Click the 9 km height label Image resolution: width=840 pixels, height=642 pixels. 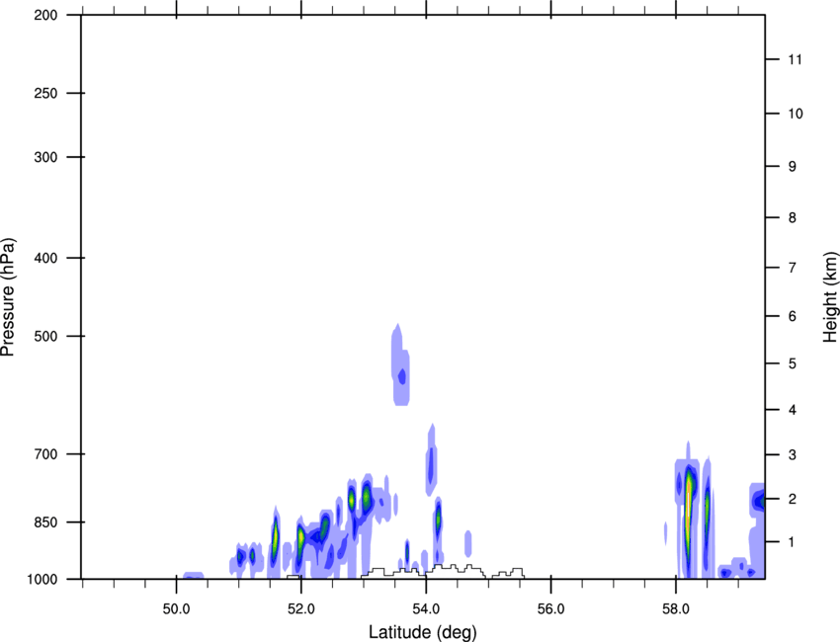pos(793,167)
